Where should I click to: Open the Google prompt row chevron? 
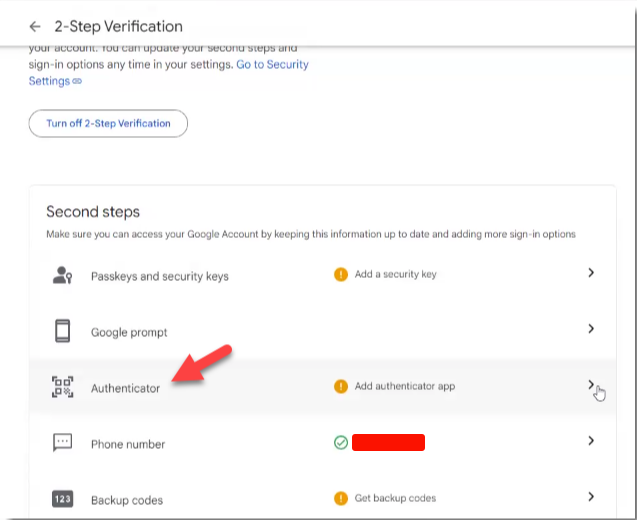(591, 328)
